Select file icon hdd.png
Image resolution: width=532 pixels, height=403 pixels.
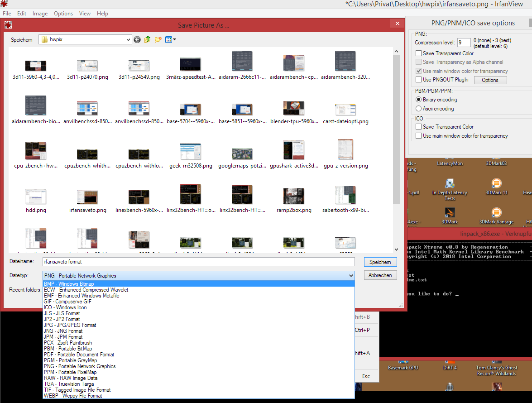click(36, 197)
